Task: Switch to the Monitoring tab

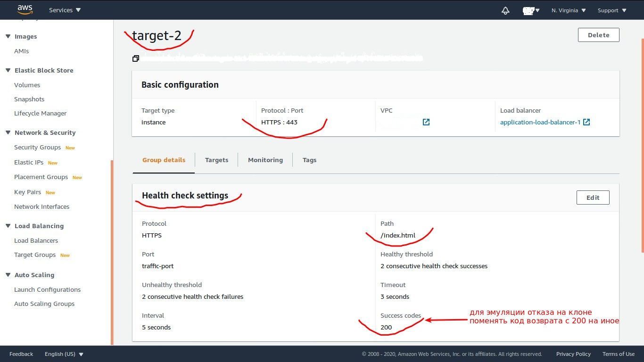Action: pyautogui.click(x=265, y=160)
